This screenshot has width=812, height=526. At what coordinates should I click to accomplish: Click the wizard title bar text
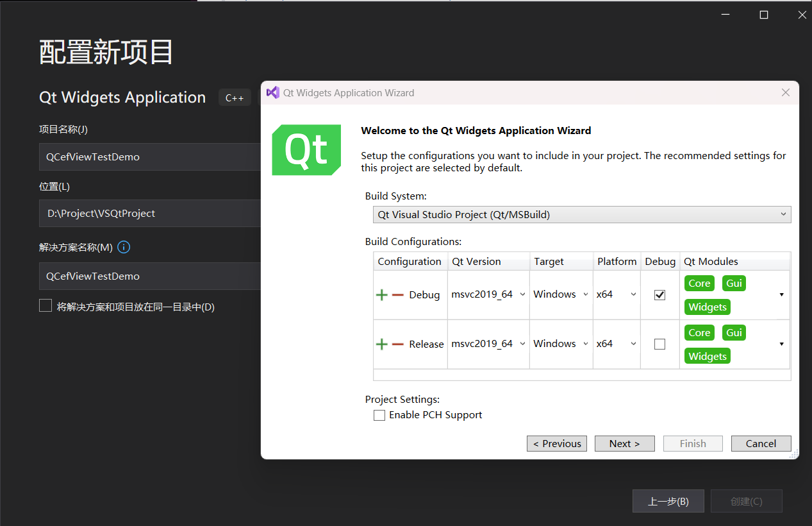(349, 92)
